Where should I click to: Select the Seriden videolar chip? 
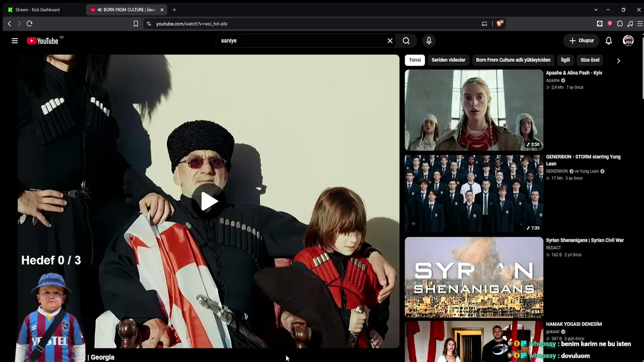(448, 60)
